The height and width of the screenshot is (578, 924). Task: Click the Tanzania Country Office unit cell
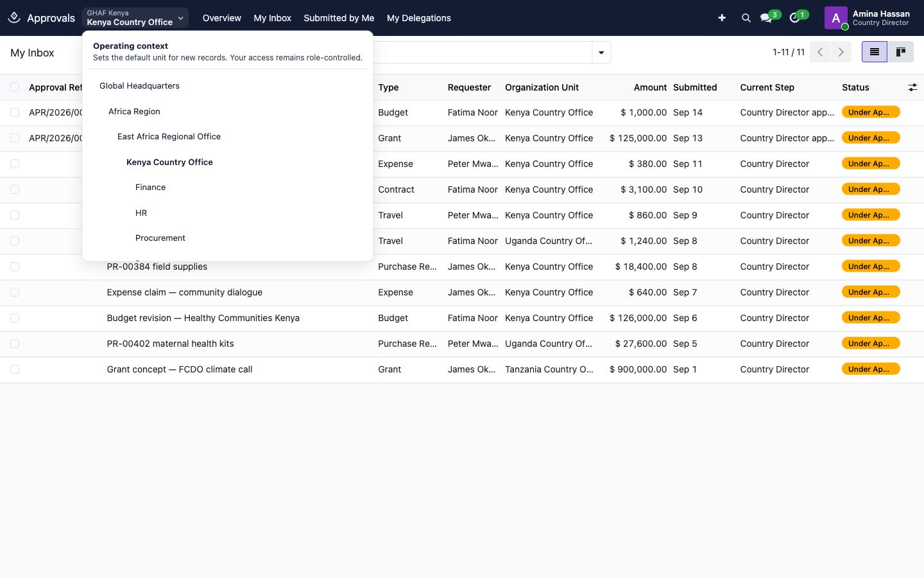pos(549,369)
